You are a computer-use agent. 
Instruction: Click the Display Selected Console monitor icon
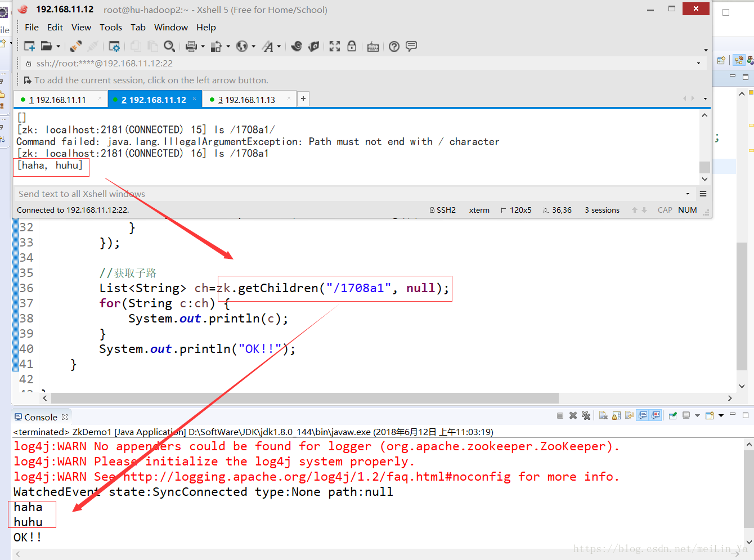point(686,416)
